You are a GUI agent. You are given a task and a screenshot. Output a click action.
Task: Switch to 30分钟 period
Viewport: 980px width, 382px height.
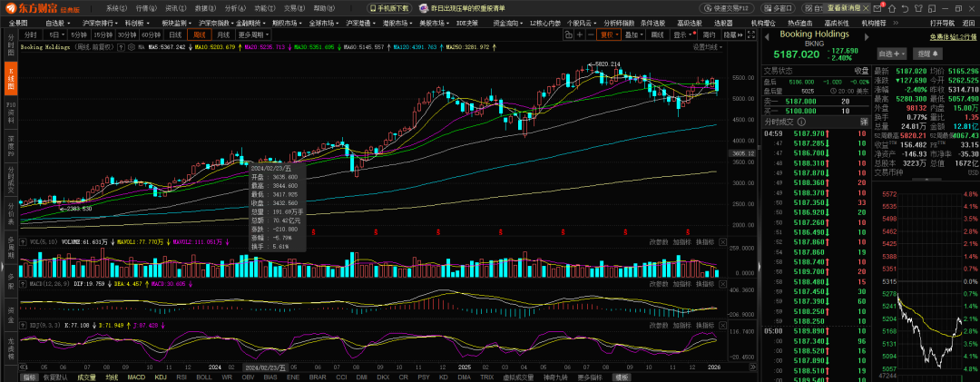click(128, 35)
